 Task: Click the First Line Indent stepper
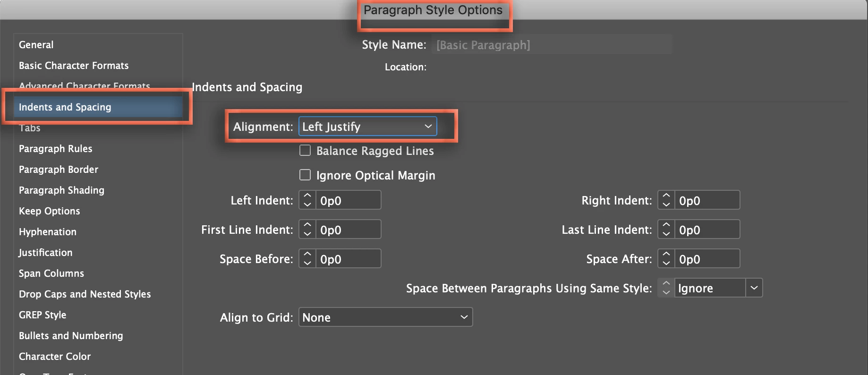tap(307, 230)
